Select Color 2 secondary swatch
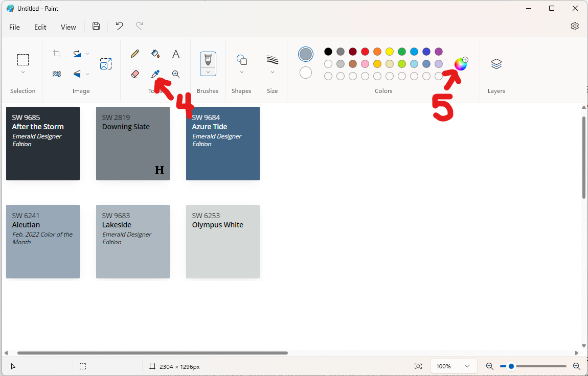The height and width of the screenshot is (376, 588). [x=306, y=73]
